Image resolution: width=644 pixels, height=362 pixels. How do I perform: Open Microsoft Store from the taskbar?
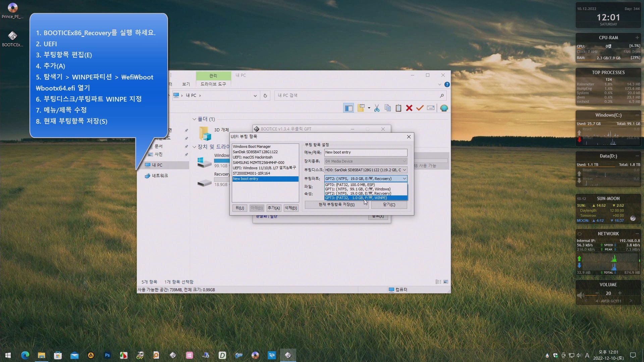point(58,355)
